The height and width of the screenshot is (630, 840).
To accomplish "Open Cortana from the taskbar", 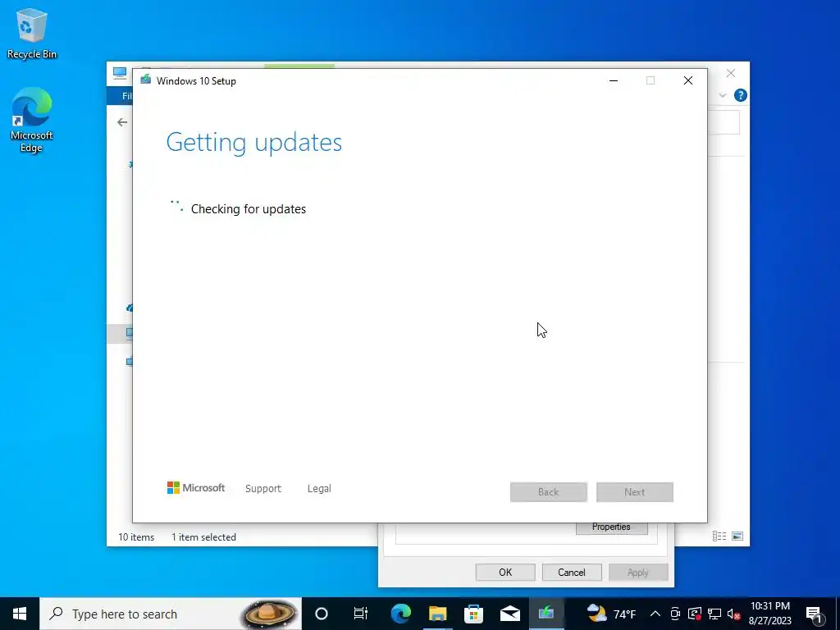I will (322, 614).
